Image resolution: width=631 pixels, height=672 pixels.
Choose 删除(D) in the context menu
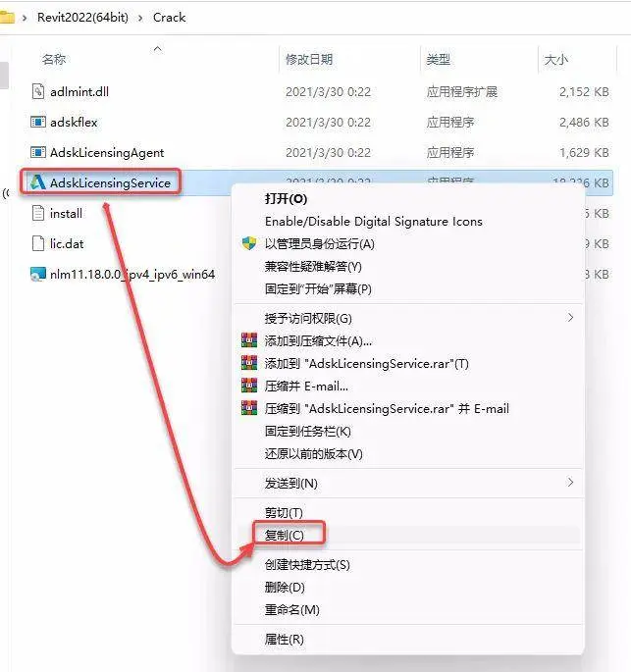(x=285, y=588)
